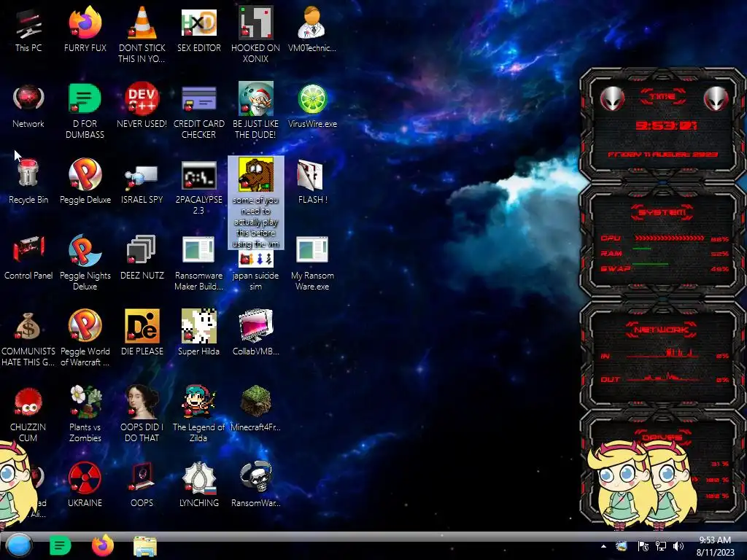
Task: Select the HxD hex editor icon
Action: pyautogui.click(x=199, y=23)
